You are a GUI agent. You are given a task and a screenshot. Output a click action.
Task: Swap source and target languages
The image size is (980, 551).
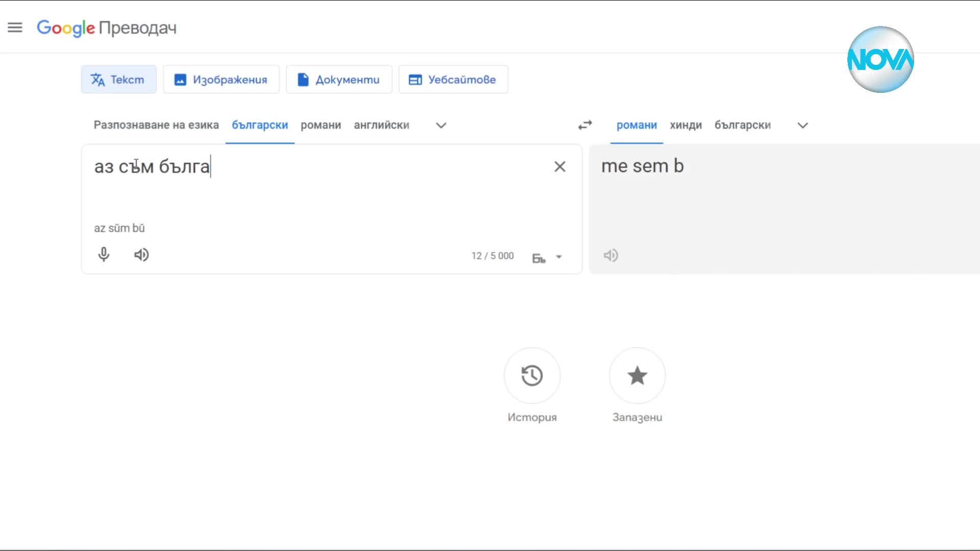tap(585, 126)
